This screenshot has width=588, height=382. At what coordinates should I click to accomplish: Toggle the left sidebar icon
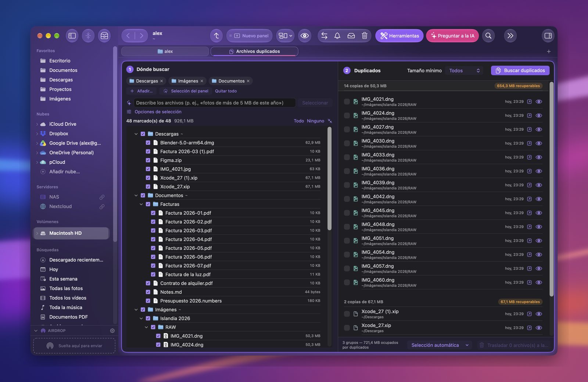[72, 36]
